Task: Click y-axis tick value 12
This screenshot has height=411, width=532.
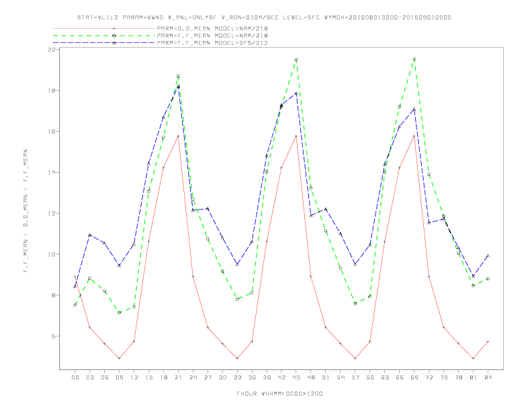Action: click(x=52, y=214)
